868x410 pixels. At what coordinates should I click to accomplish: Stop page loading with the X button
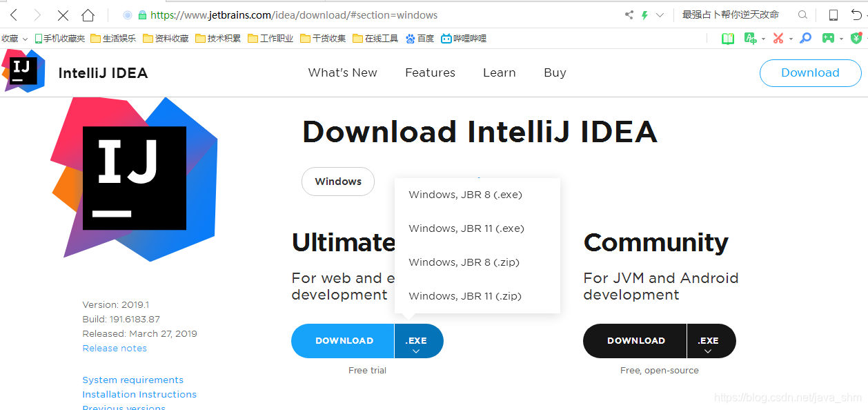click(x=63, y=14)
